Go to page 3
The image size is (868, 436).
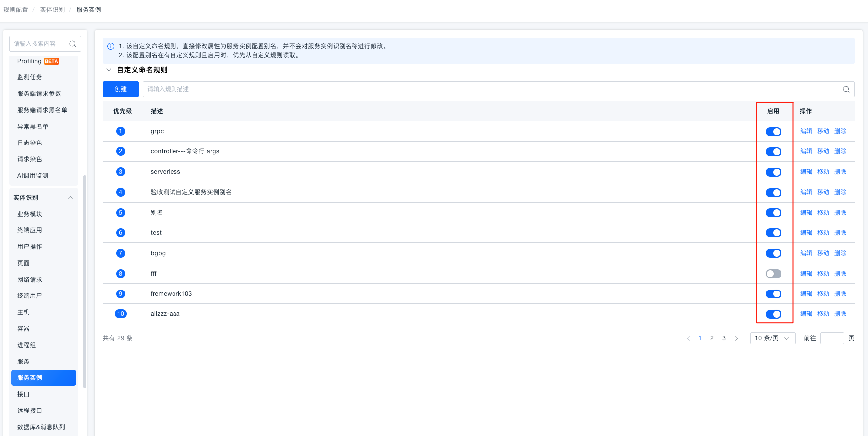coord(724,338)
